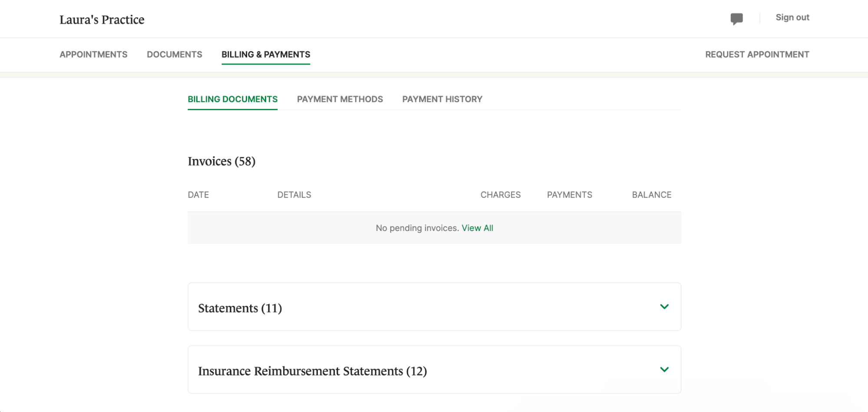868x412 pixels.
Task: Expand Insurance Reimbursement Statements chevron
Action: point(664,369)
